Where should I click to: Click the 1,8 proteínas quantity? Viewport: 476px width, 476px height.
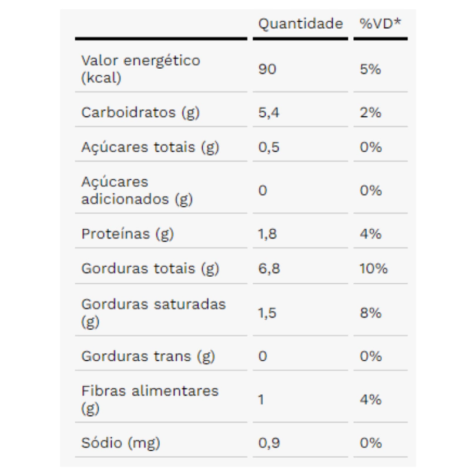pyautogui.click(x=267, y=234)
